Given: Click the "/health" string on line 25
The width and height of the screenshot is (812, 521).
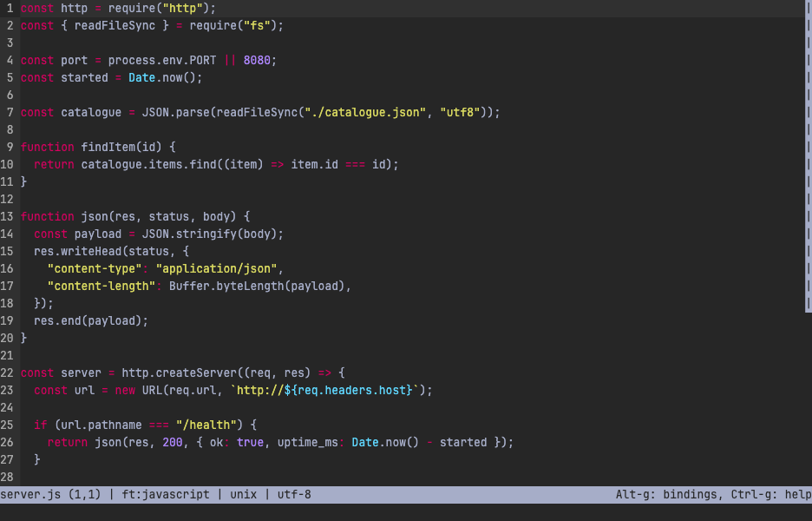Looking at the screenshot, I should click(206, 425).
